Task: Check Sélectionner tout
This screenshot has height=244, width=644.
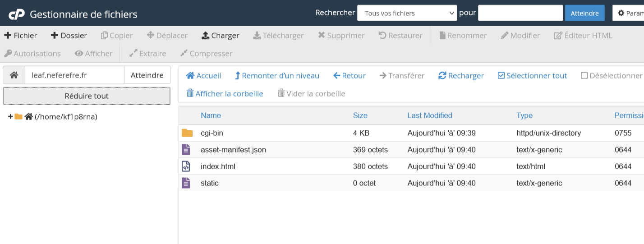Action: tap(532, 76)
